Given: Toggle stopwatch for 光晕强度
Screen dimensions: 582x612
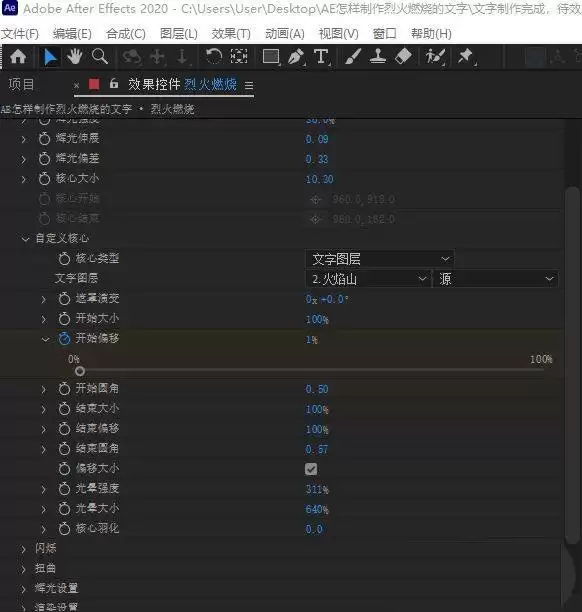Looking at the screenshot, I should (x=64, y=488).
